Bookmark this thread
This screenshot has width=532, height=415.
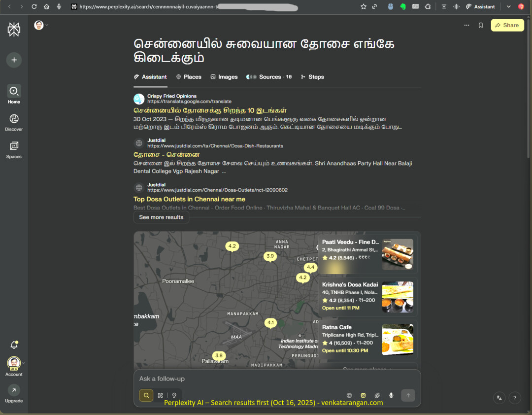(x=480, y=25)
